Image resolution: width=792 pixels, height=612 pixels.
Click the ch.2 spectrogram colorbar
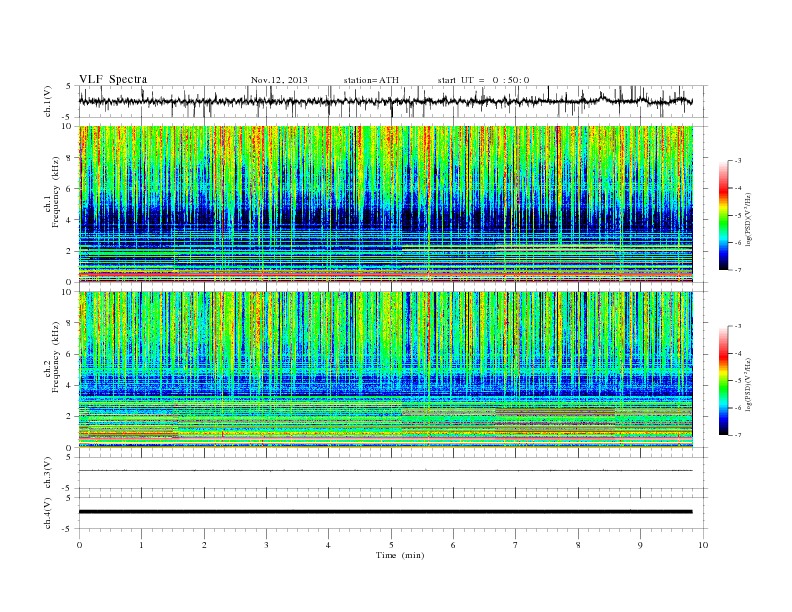723,381
